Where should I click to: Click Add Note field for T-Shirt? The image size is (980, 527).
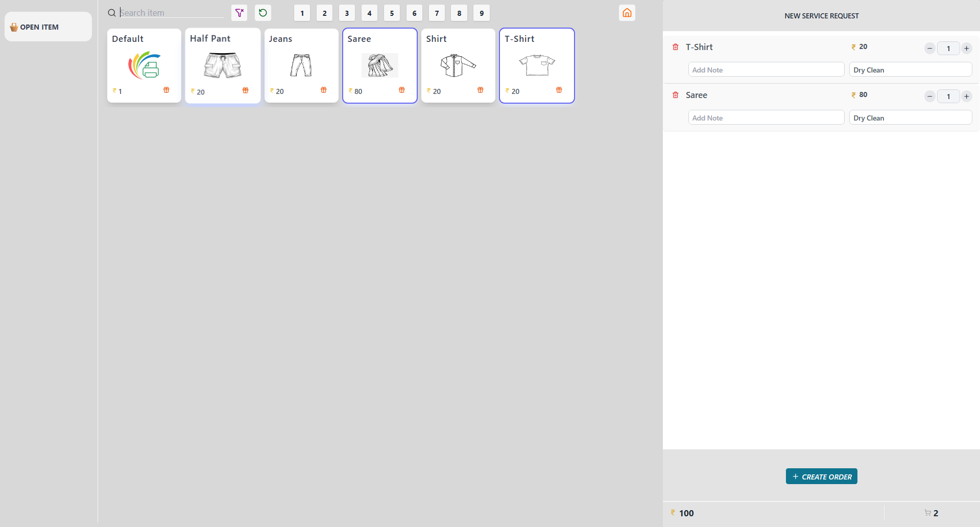point(766,70)
